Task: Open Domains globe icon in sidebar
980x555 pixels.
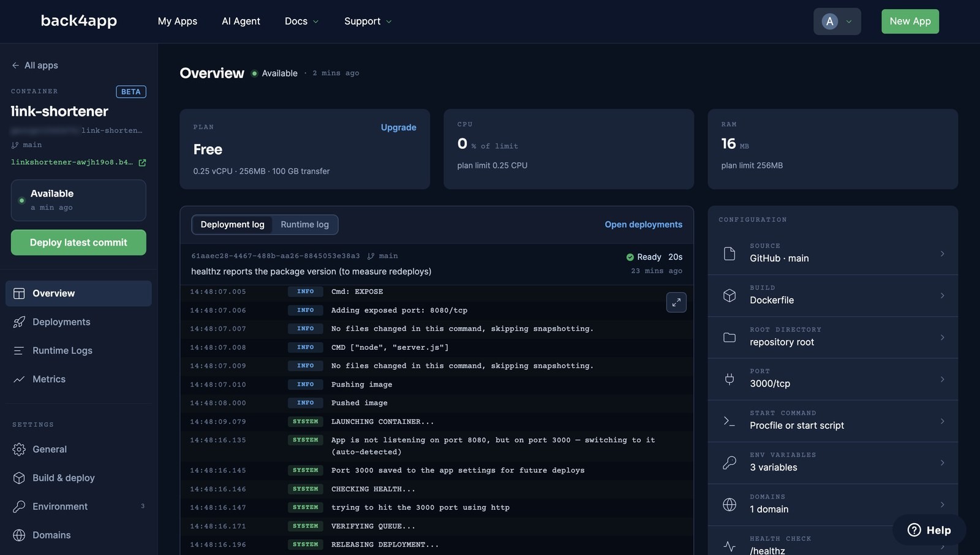Action: [x=19, y=535]
